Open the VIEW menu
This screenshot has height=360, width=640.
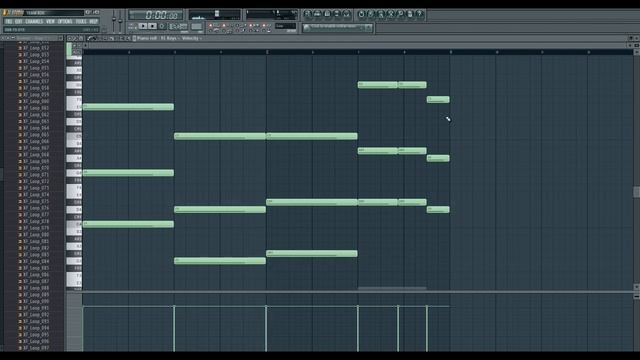tap(50, 21)
